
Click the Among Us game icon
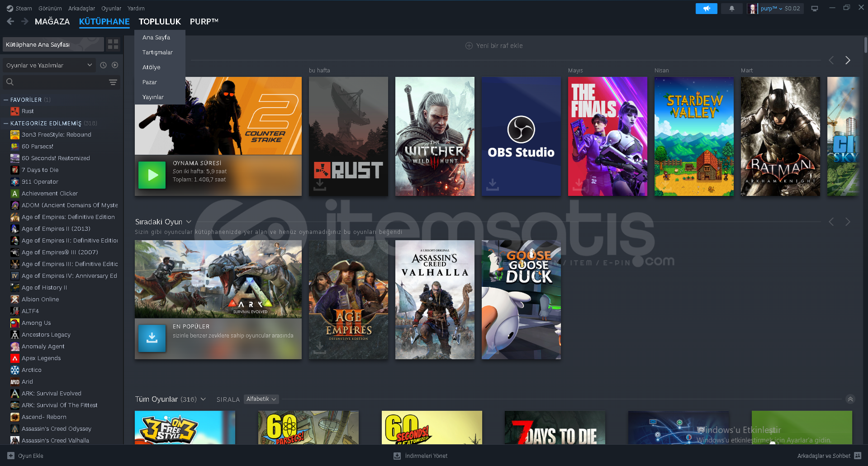[x=15, y=323]
